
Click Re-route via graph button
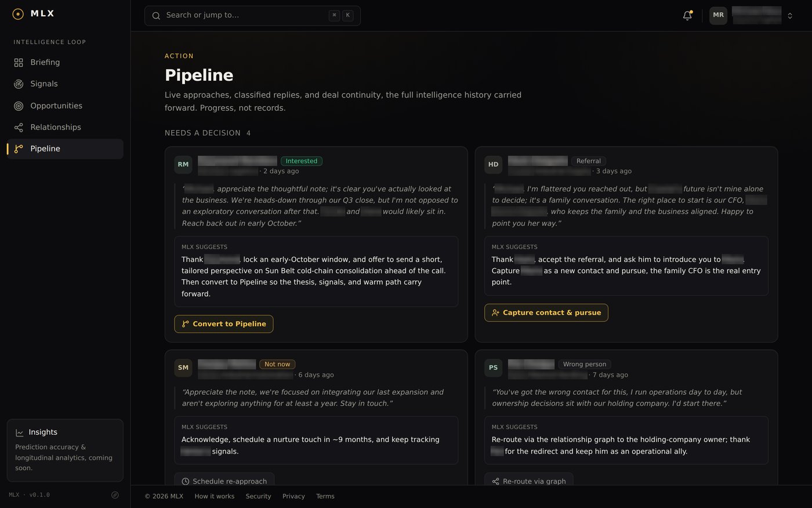[529, 480]
